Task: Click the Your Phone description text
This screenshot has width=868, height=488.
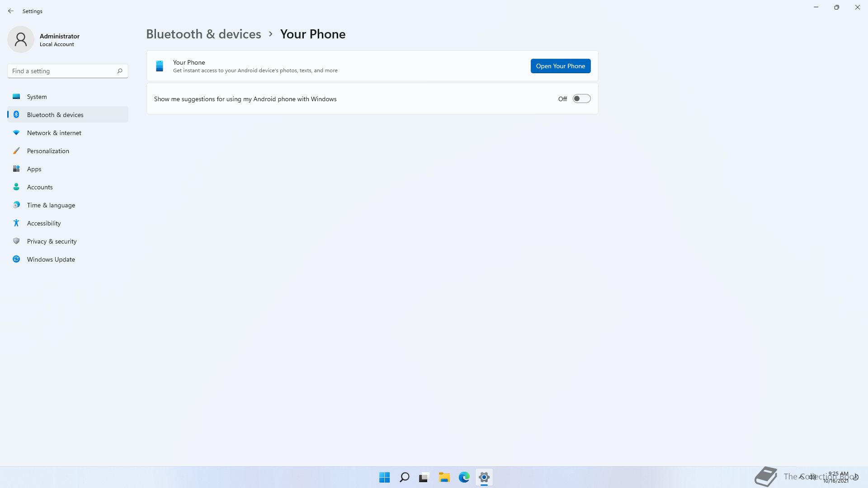Action: (x=255, y=70)
